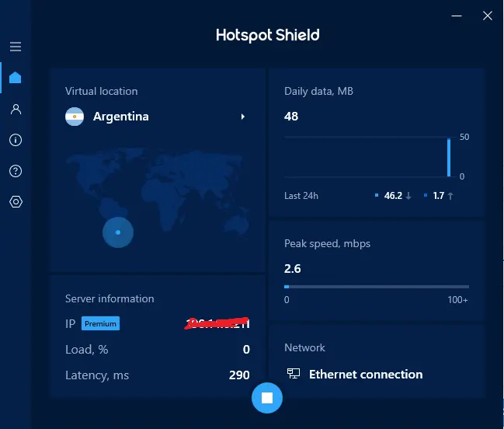
Task: Stop the VPN connection
Action: (x=267, y=398)
